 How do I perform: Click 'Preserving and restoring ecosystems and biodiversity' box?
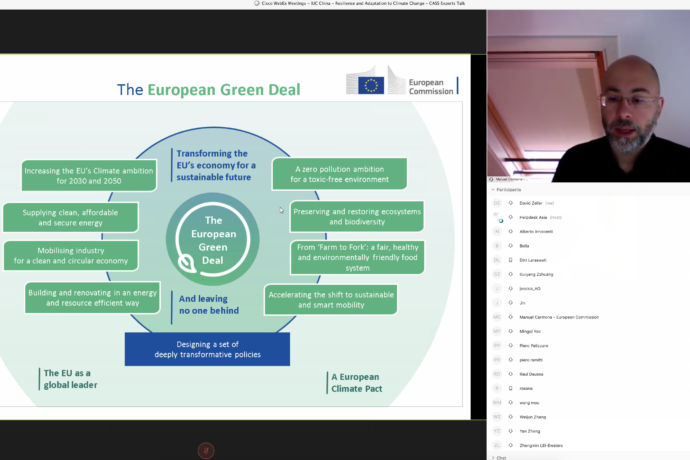pos(357,216)
